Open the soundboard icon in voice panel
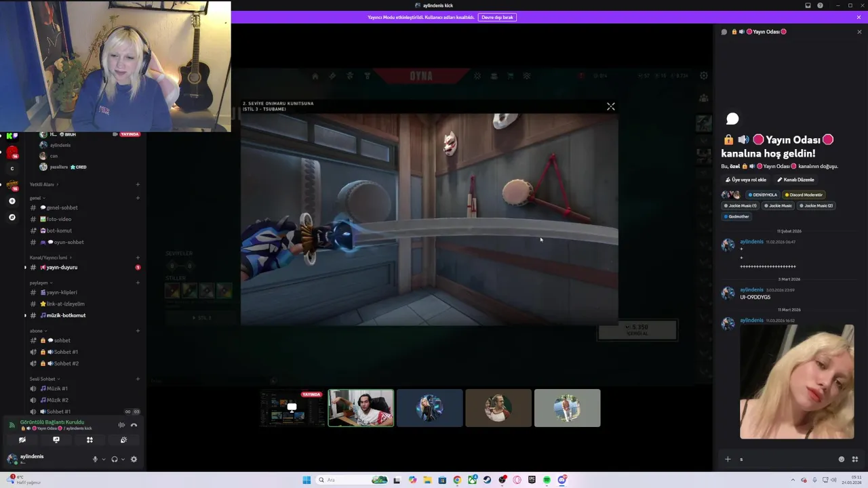This screenshot has height=488, width=868. coord(123,440)
